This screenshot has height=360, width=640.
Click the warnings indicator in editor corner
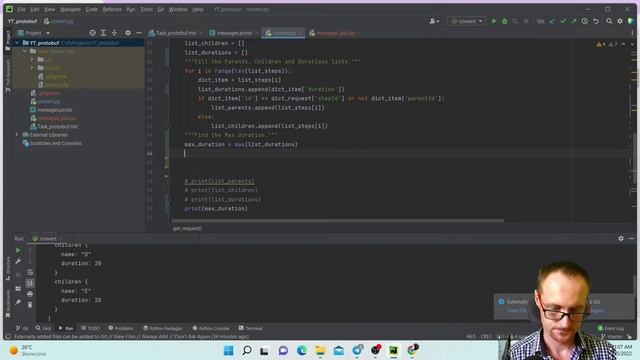pos(607,44)
